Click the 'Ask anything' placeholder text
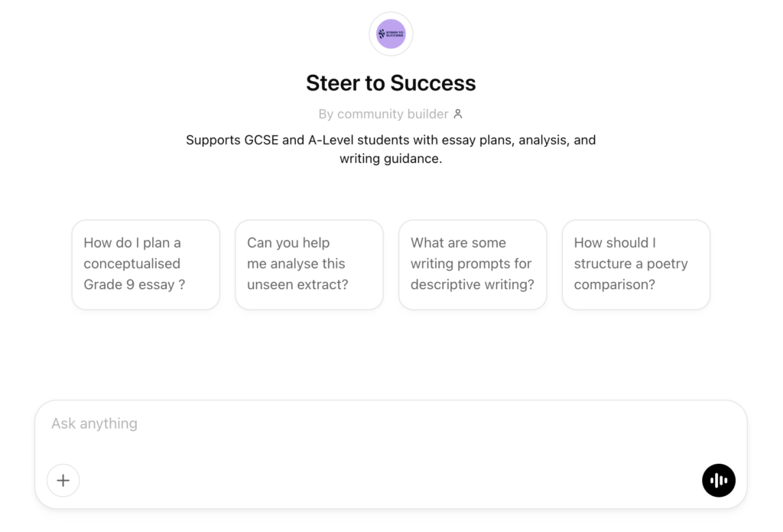Image resolution: width=783 pixels, height=532 pixels. 94,423
